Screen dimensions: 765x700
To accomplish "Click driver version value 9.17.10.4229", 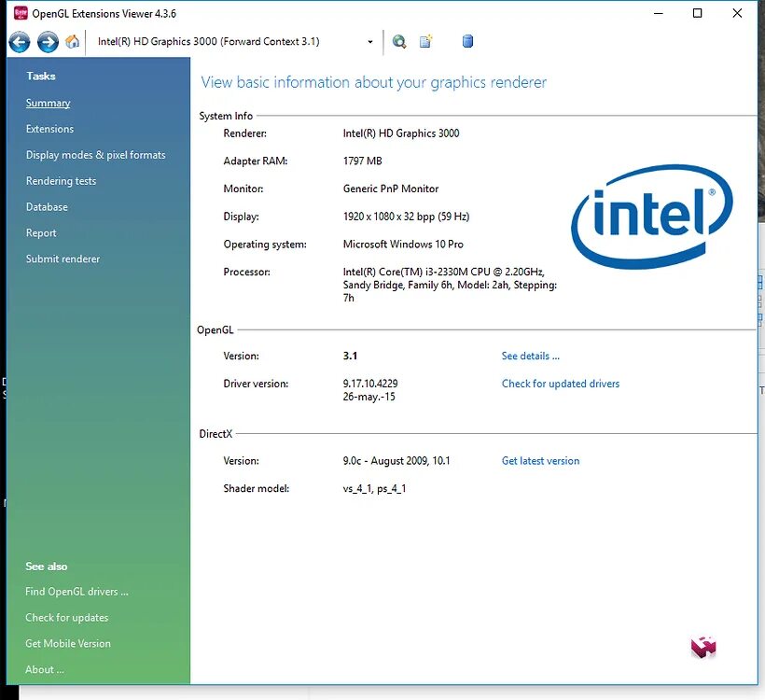I will pyautogui.click(x=370, y=384).
